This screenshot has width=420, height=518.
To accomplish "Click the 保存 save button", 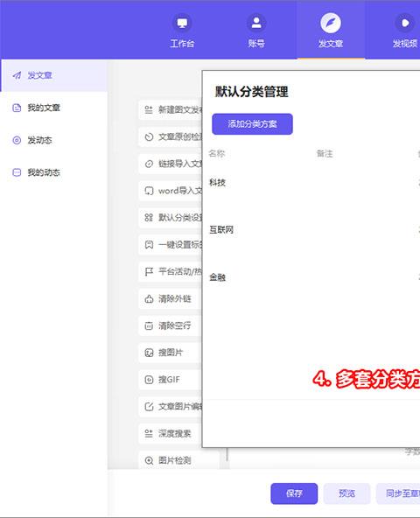I will (294, 493).
